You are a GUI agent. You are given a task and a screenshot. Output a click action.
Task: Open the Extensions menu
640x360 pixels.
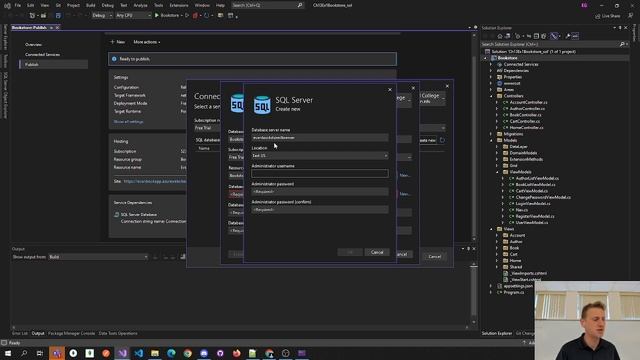[x=179, y=5]
